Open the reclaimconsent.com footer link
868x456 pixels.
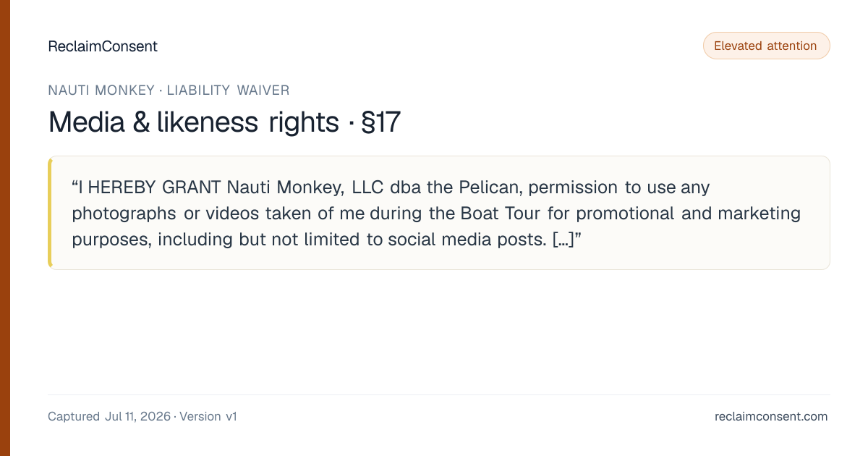(x=771, y=416)
